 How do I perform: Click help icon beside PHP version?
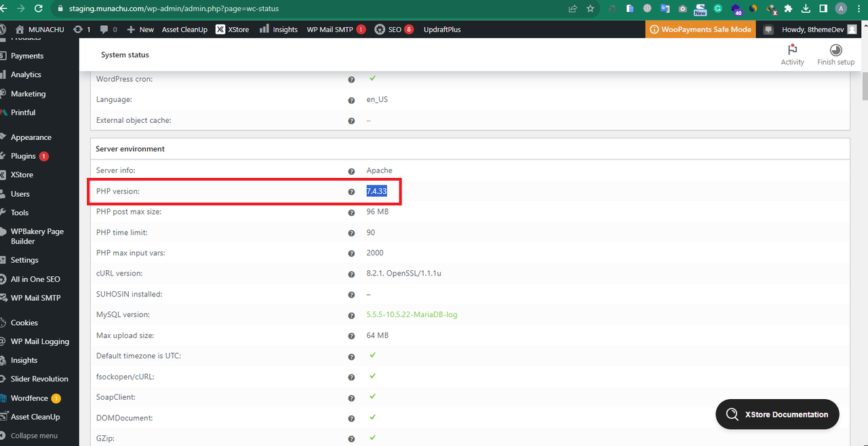351,191
